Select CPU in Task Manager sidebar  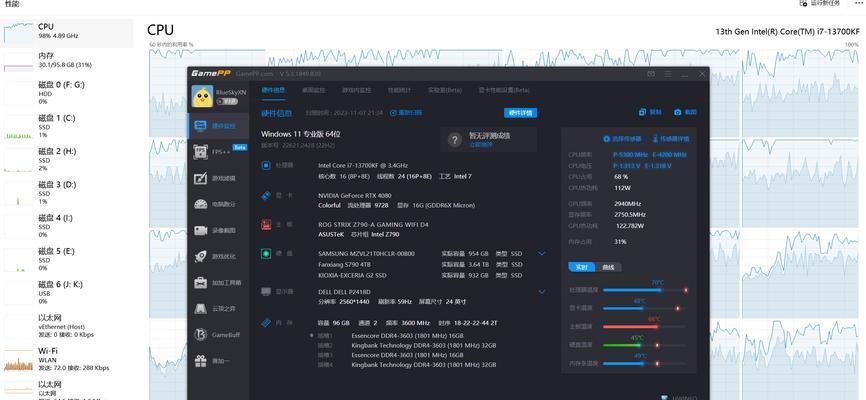(67, 33)
